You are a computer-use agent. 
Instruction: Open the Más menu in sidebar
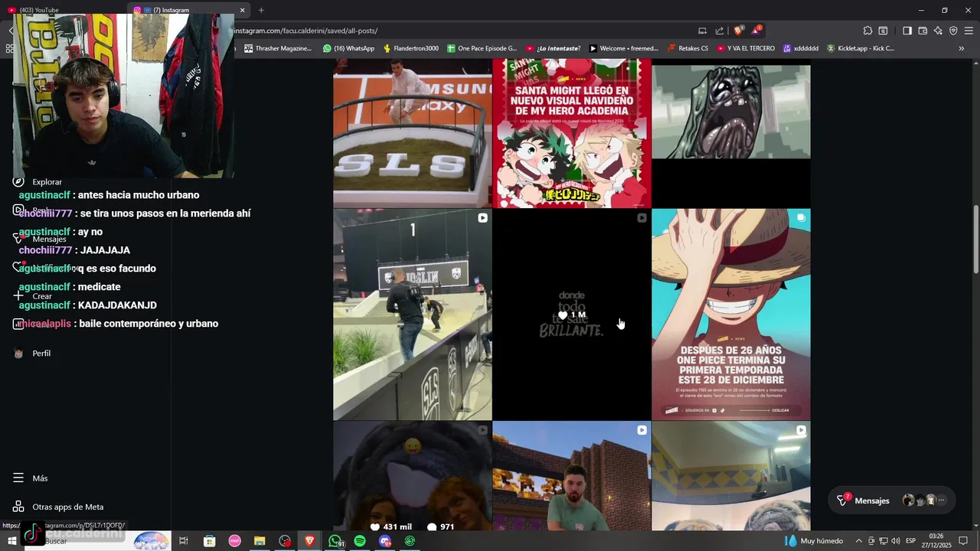[x=31, y=478]
